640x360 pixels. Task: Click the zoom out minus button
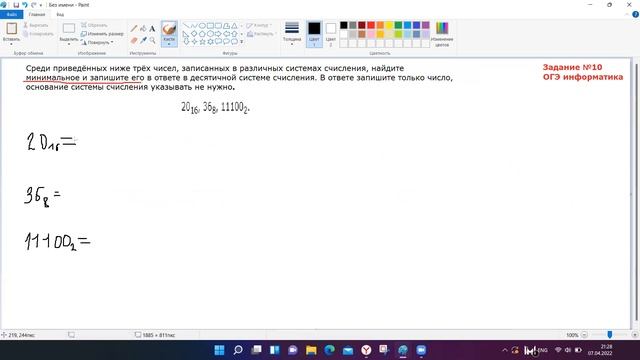[x=584, y=335]
